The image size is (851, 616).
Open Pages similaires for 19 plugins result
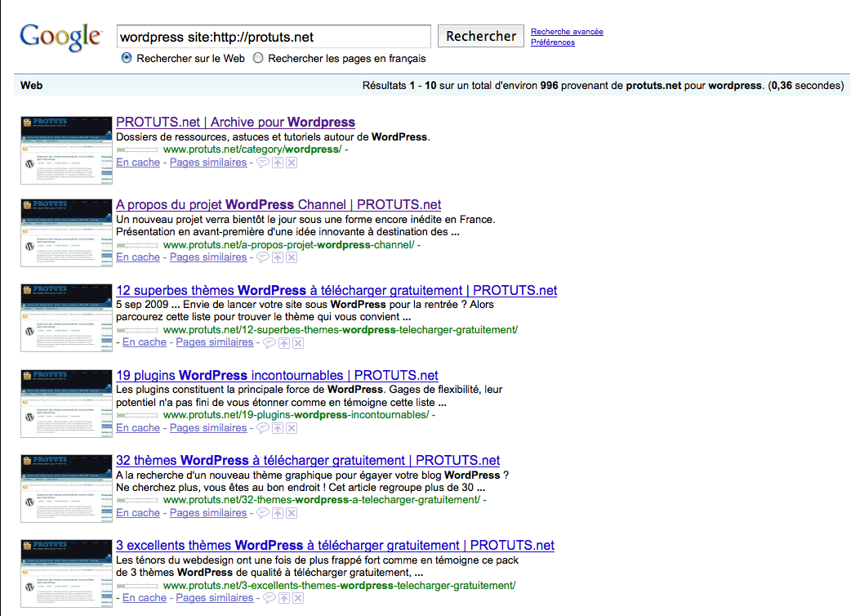click(208, 427)
